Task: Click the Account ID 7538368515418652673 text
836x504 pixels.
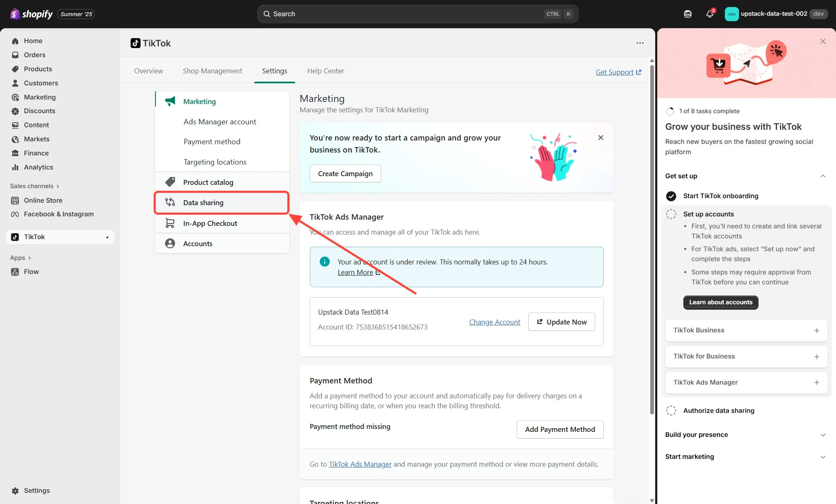Action: [x=372, y=327]
